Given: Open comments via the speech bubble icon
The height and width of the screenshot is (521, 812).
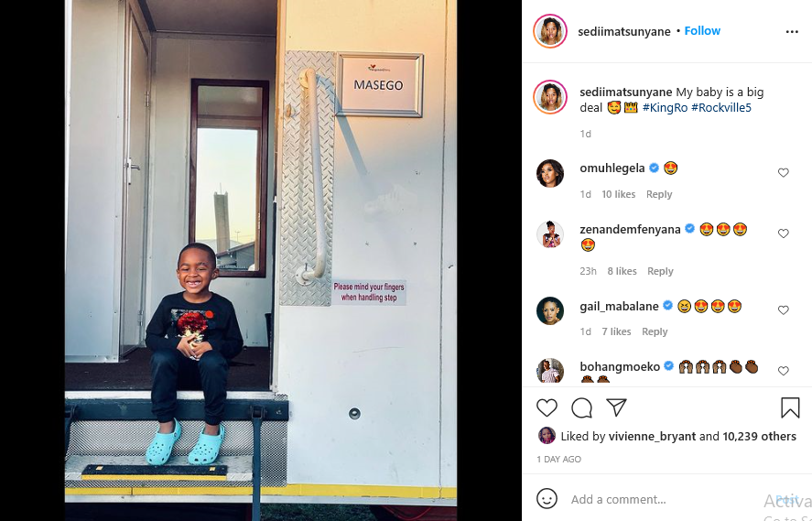Looking at the screenshot, I should (581, 408).
